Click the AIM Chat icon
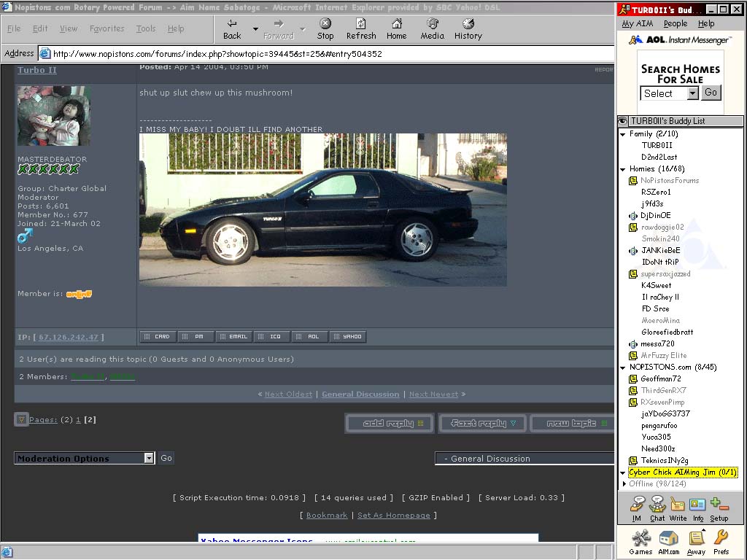The width and height of the screenshot is (747, 560). coord(657,507)
